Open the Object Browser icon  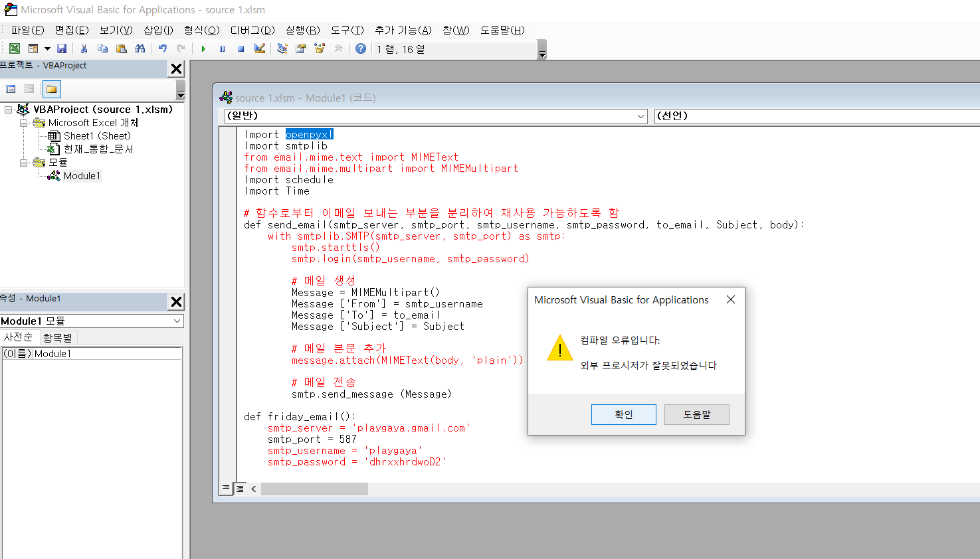(x=320, y=48)
